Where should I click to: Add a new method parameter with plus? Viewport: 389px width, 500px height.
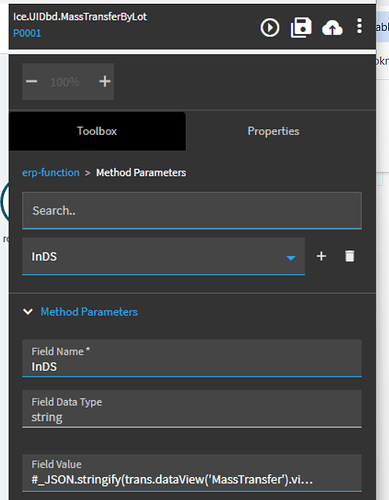tap(321, 256)
